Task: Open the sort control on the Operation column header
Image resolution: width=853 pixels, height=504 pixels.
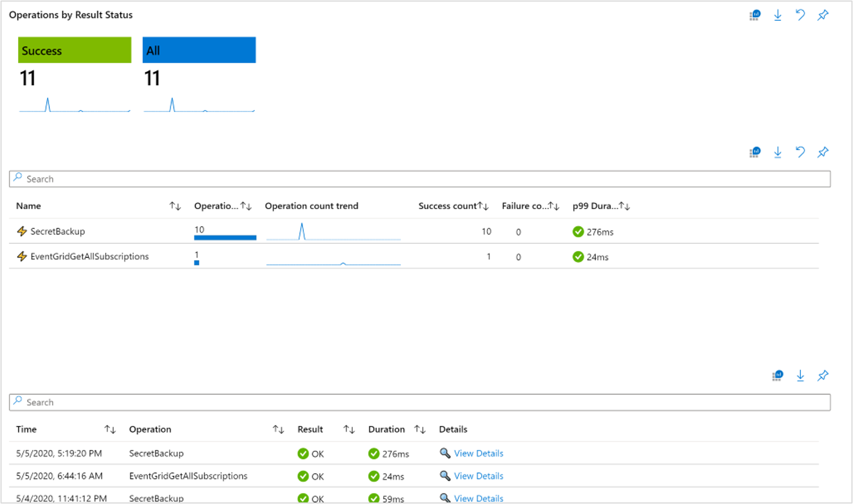Action: pyautogui.click(x=278, y=429)
